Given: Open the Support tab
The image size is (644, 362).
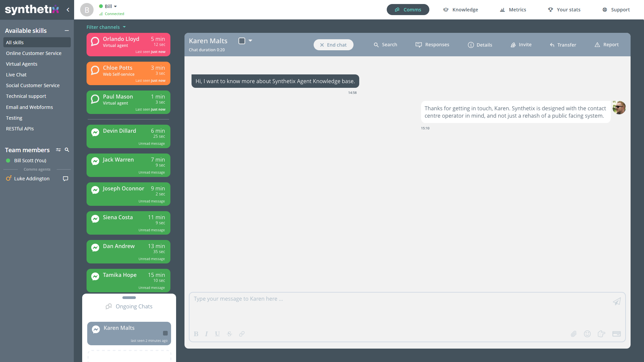Looking at the screenshot, I should tap(616, 10).
